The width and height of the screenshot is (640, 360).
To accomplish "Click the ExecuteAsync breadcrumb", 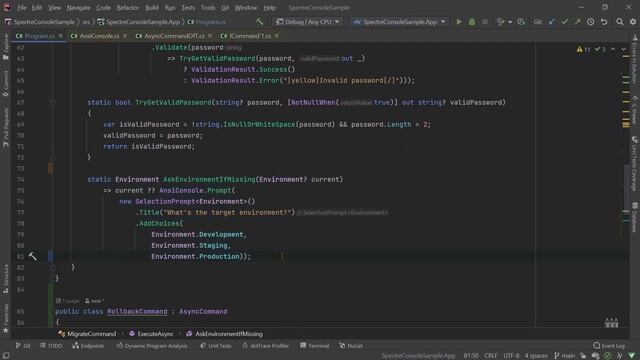I will coord(151,334).
